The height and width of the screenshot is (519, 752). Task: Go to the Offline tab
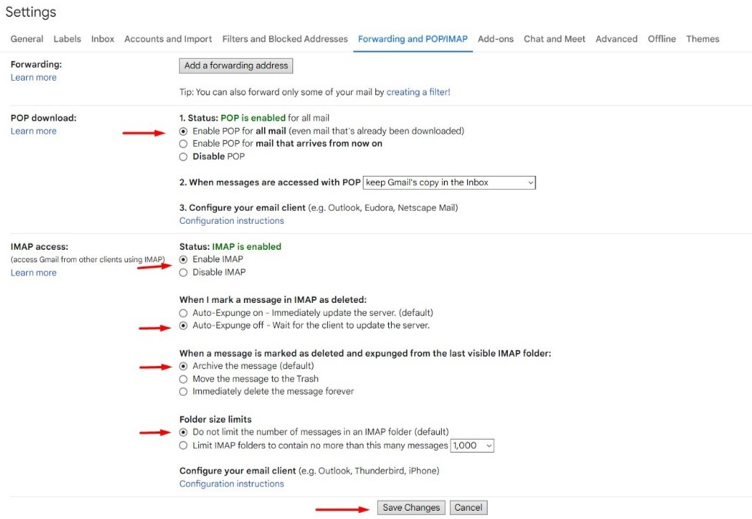click(662, 39)
